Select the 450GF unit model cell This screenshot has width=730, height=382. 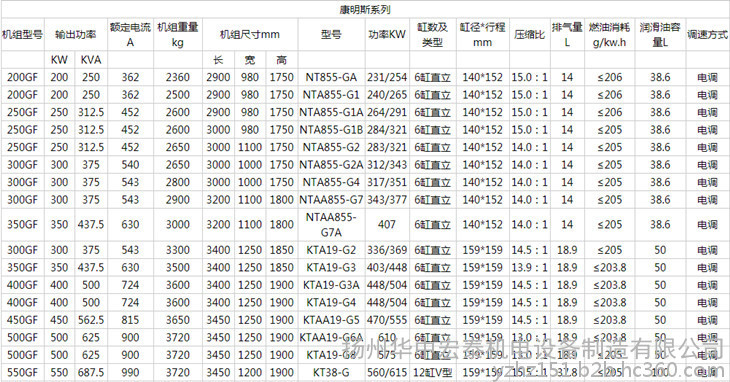(22, 320)
